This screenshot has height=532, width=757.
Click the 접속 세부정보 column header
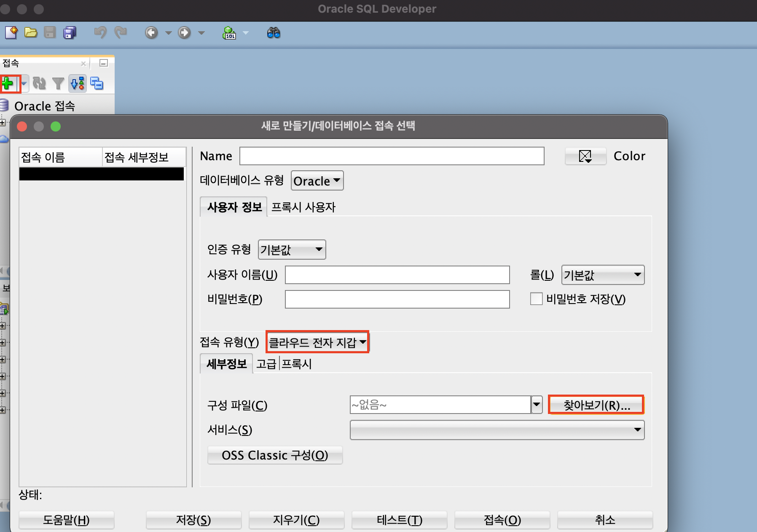[144, 157]
